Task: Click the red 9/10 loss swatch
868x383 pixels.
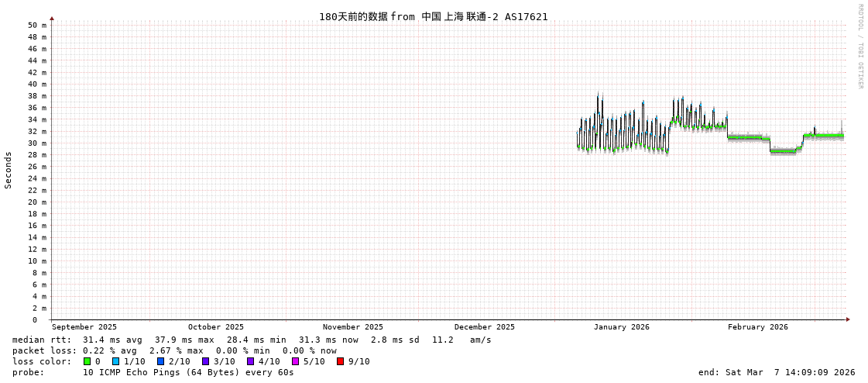Action: pyautogui.click(x=340, y=361)
